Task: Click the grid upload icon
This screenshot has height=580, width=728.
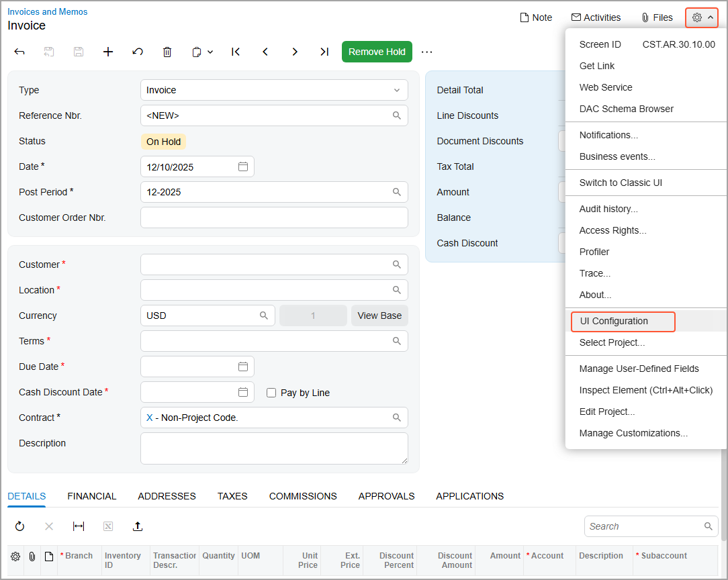Action: point(138,526)
